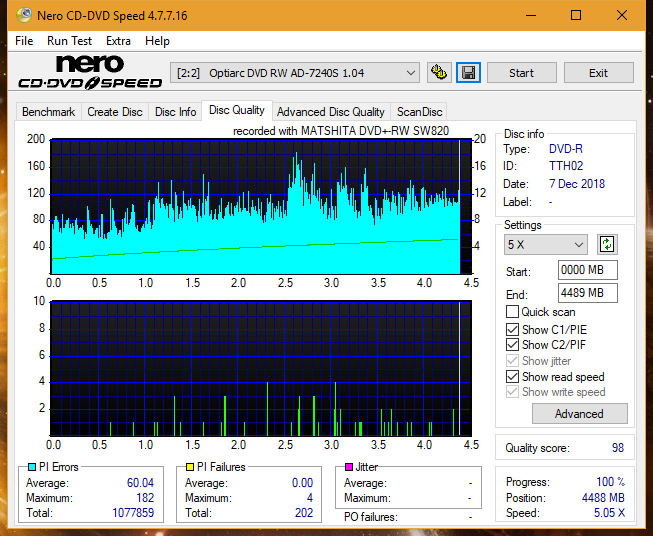Click the recorded with MATSHITA label
This screenshot has height=536, width=653.
(x=341, y=131)
